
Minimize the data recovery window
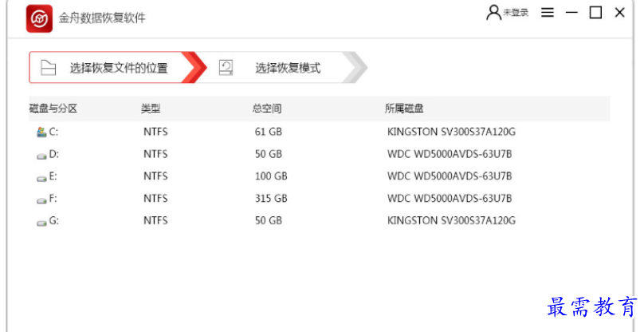point(571,13)
